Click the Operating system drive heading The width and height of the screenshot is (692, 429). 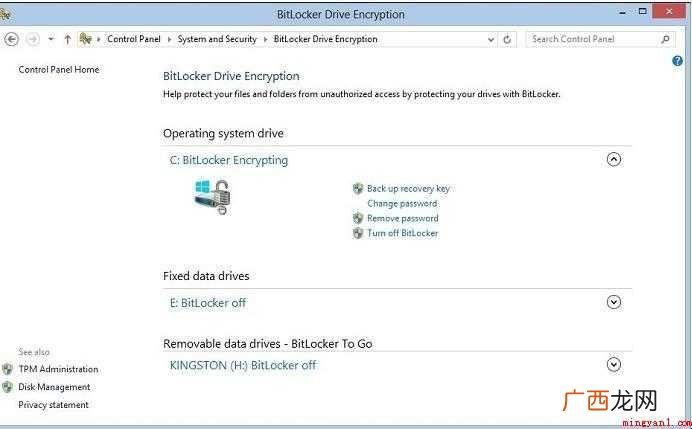(x=223, y=133)
